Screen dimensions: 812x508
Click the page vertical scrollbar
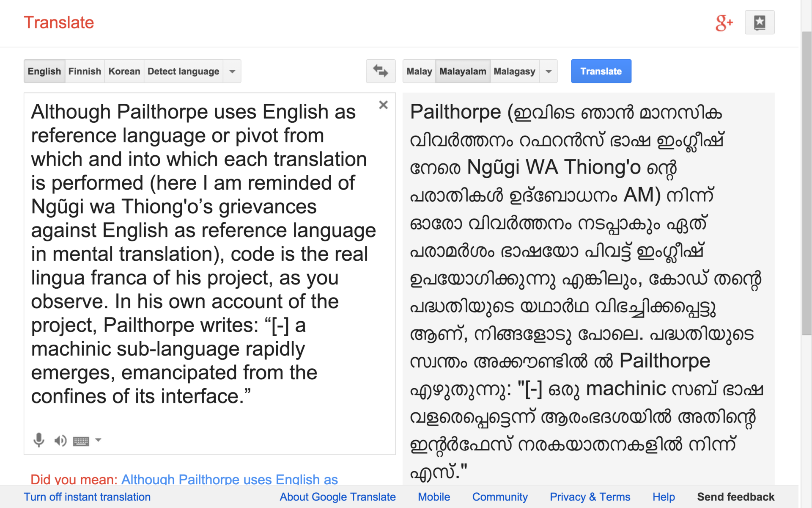(807, 182)
